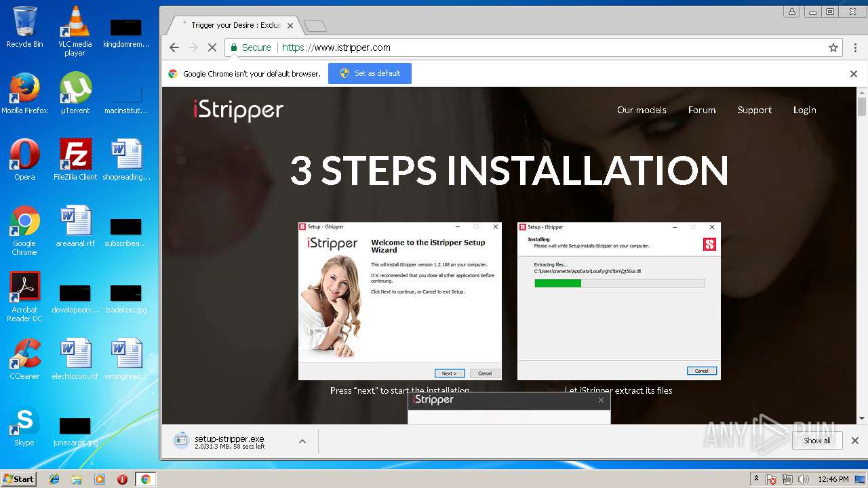Open Internet Explorer from taskbar
Viewport: 868px width, 488px height.
(54, 479)
